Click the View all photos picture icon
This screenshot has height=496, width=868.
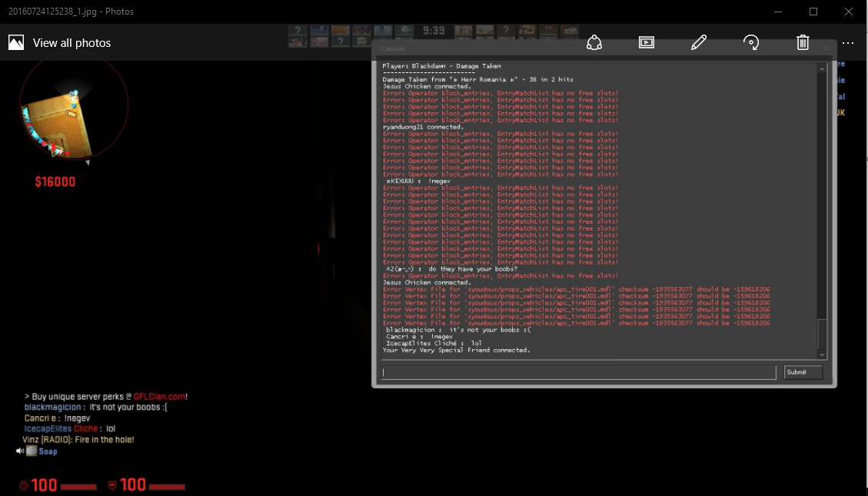16,42
